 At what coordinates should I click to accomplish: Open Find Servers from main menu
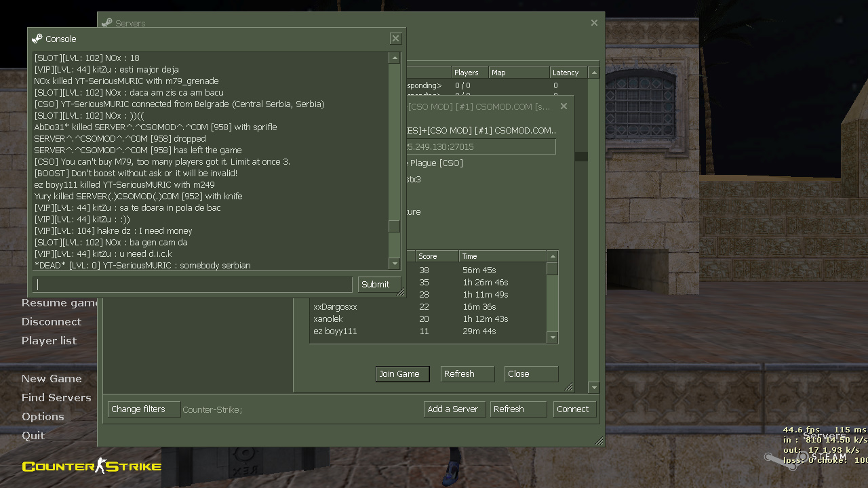[56, 398]
